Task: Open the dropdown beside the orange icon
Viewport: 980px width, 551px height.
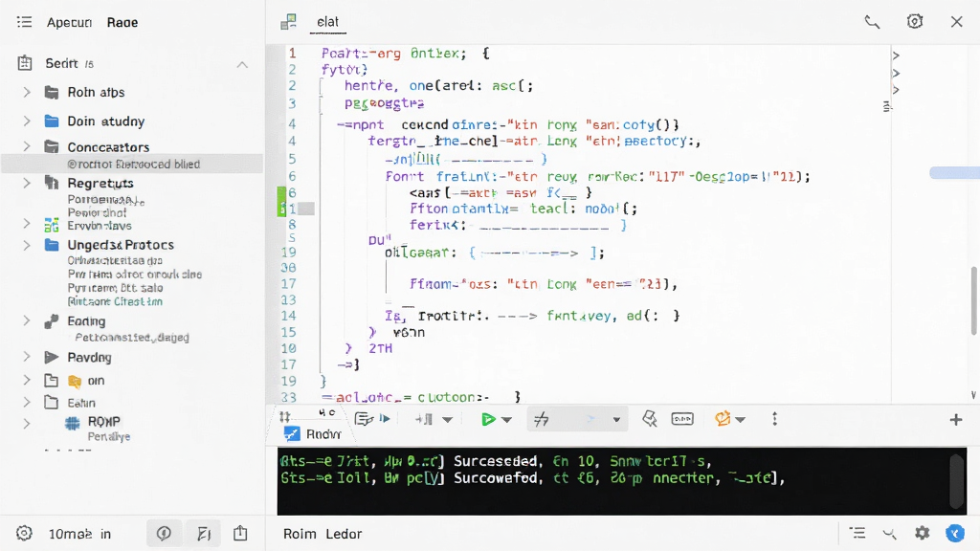Action: [x=740, y=420]
